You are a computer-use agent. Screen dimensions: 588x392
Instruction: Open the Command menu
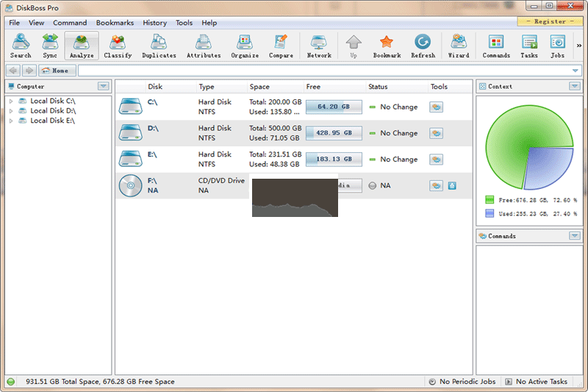coord(70,23)
